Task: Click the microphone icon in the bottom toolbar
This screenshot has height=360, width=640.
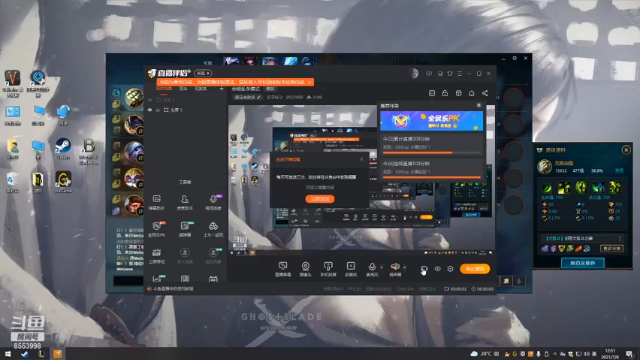Action: (x=372, y=267)
